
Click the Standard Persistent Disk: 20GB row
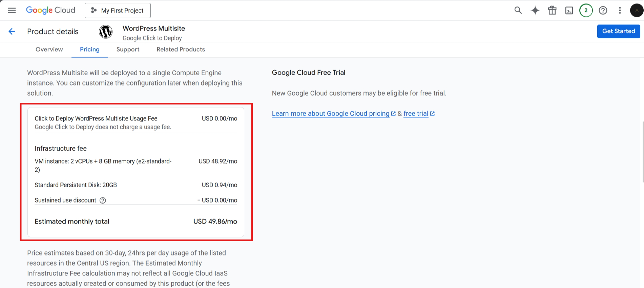(136, 185)
